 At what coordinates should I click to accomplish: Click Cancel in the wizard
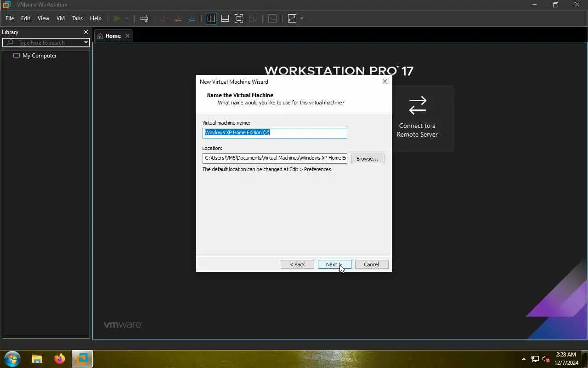pos(372,264)
